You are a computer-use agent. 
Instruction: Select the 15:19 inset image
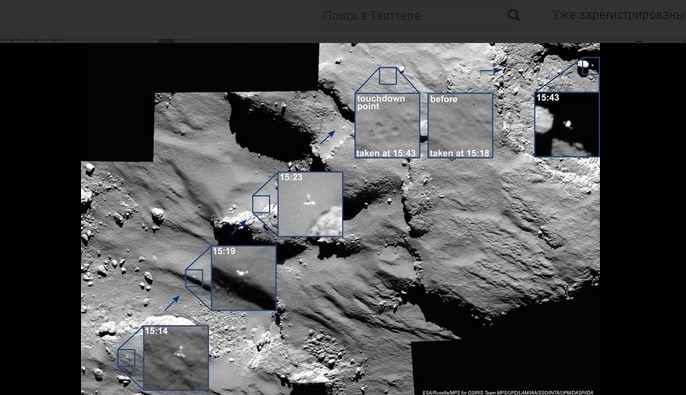244,278
